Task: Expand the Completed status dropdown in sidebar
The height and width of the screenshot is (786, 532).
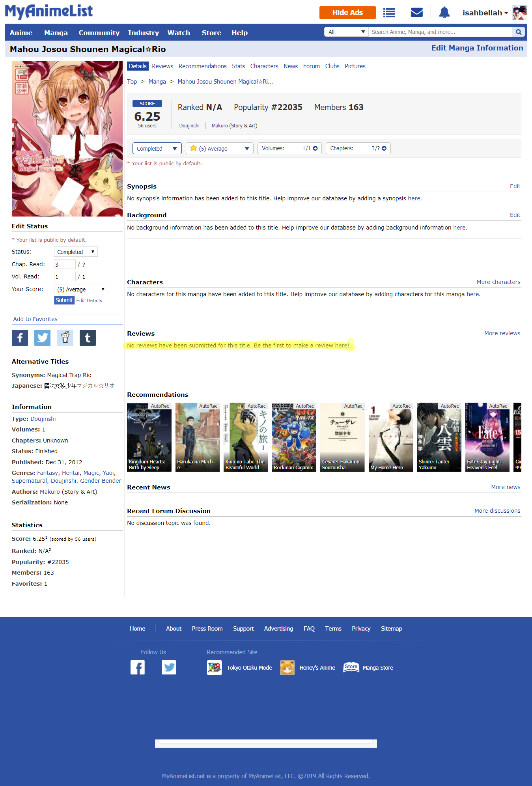Action: click(76, 252)
